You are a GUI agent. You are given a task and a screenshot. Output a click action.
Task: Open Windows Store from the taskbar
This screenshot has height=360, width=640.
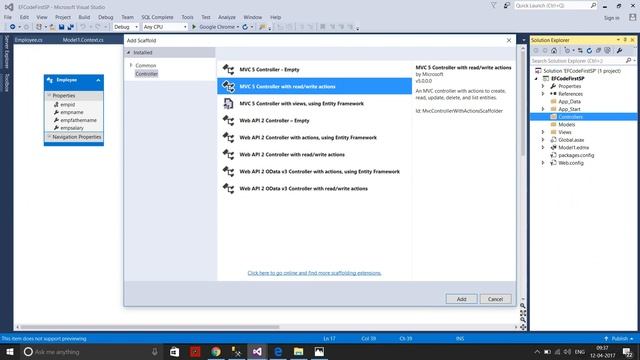pyautogui.click(x=174, y=351)
